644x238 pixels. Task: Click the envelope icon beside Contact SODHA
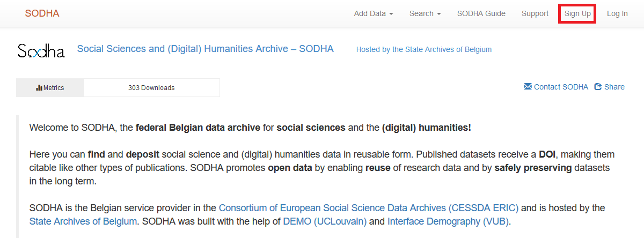pos(528,87)
